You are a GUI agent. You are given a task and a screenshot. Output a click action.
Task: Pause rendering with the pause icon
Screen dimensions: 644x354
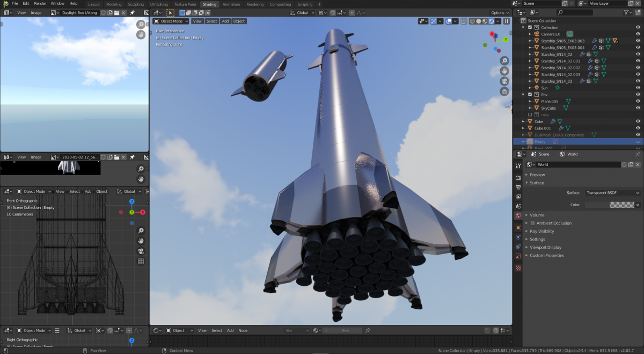(x=506, y=21)
